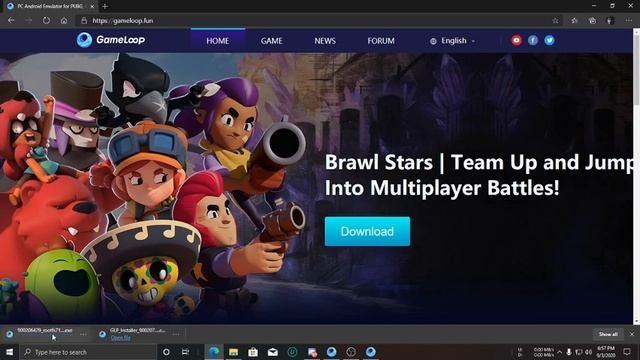Click the Type here to search box

[88, 352]
